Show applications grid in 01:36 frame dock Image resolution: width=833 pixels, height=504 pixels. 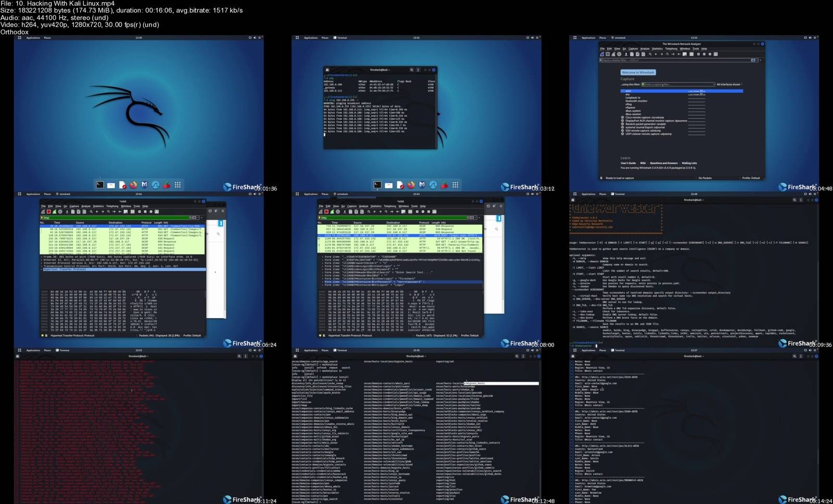(178, 185)
